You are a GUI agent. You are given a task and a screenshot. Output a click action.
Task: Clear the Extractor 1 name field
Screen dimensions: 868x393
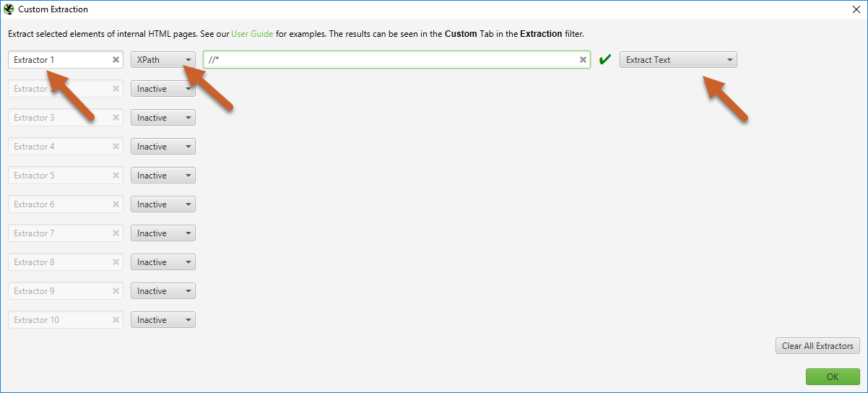[116, 60]
